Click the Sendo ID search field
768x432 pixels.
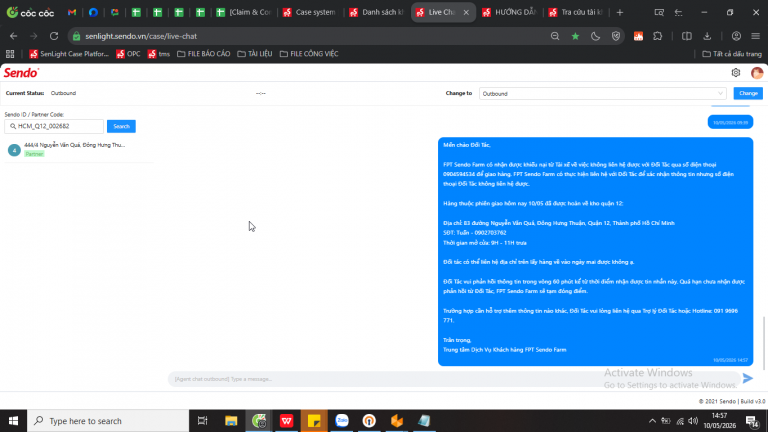click(54, 126)
